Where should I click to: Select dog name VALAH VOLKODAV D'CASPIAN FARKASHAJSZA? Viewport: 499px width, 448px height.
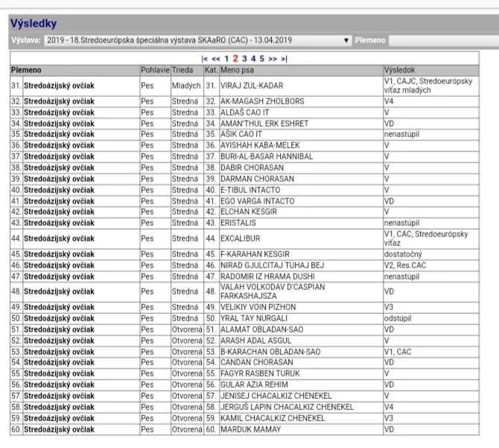(x=273, y=291)
